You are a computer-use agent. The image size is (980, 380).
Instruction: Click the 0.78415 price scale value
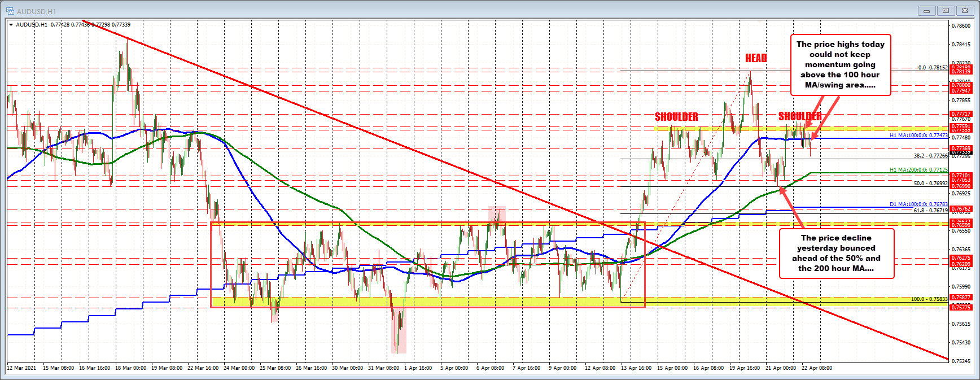pyautogui.click(x=961, y=45)
